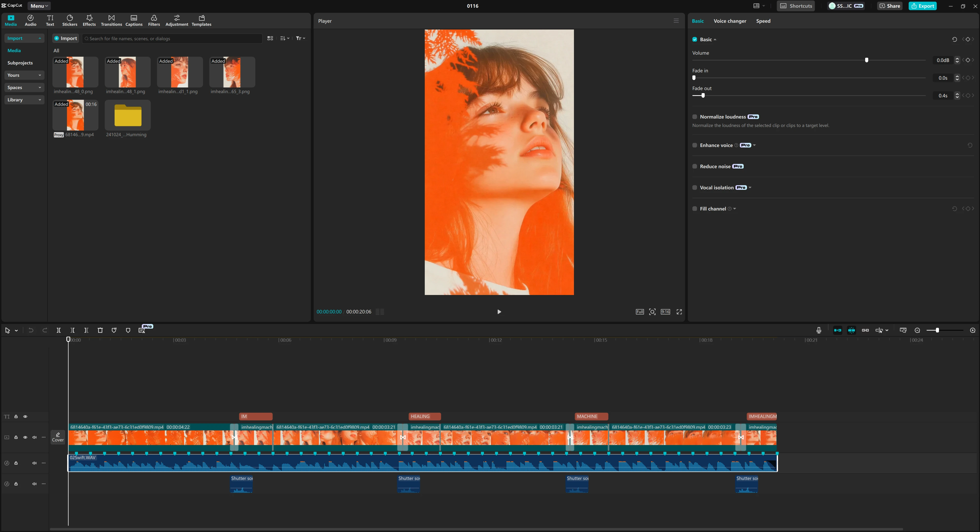Hide the main video track with eye icon
This screenshot has height=532, width=980.
(x=25, y=437)
